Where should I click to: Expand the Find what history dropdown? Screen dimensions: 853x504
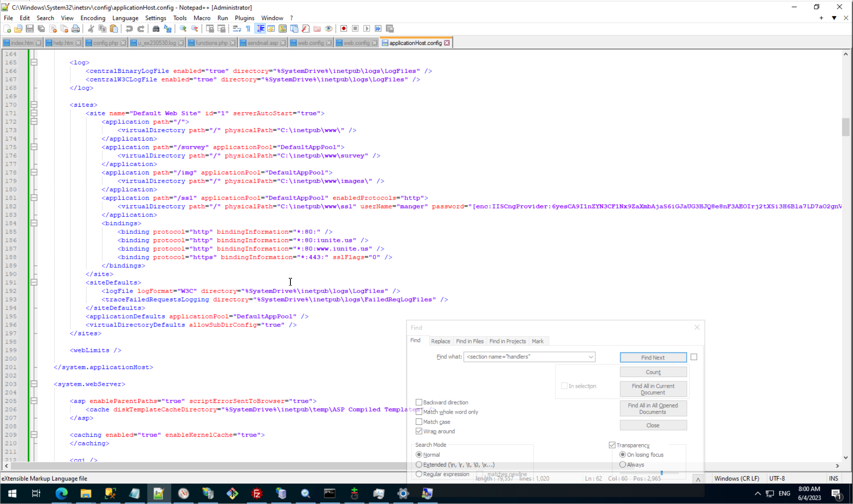click(591, 357)
